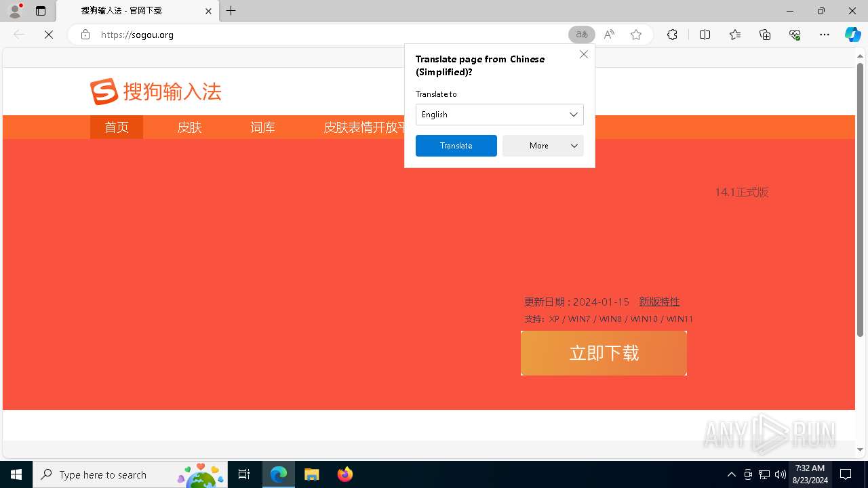868x488 pixels.
Task: Open Microsoft Edge taskbar icon
Action: coord(279,474)
